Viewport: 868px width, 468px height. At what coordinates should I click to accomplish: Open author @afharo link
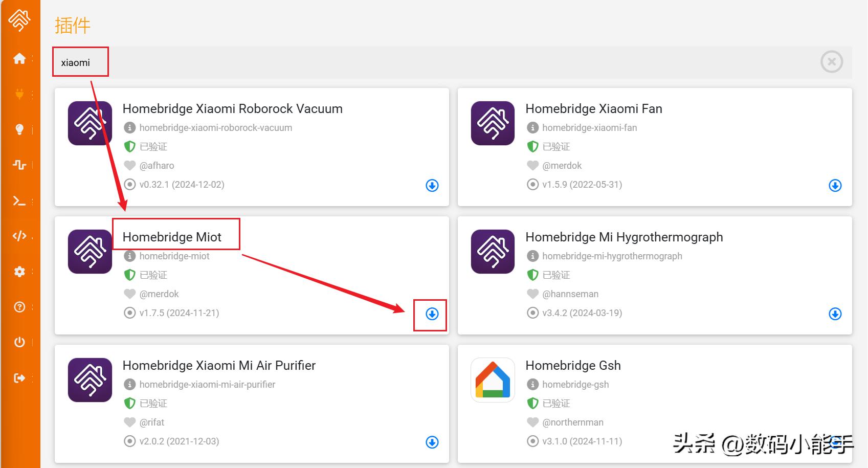157,166
